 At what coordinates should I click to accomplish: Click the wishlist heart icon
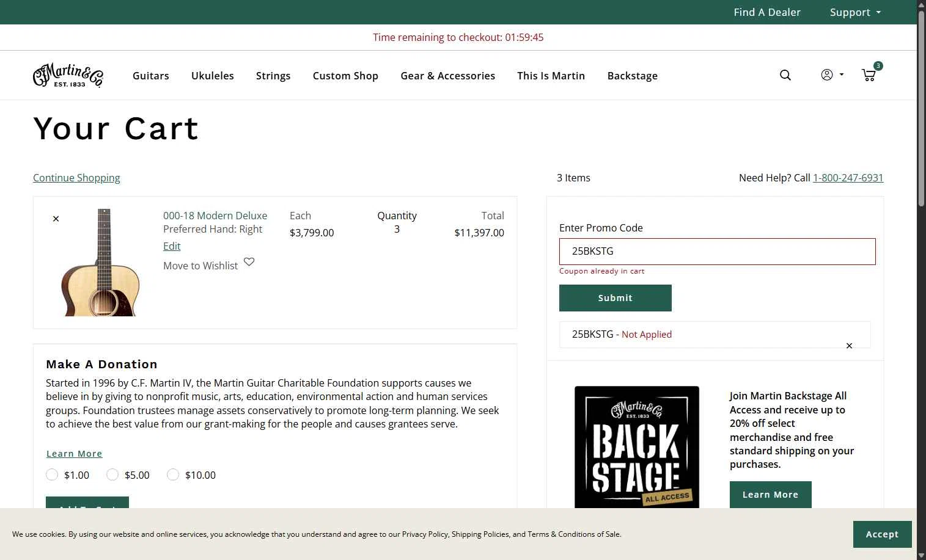(x=249, y=262)
